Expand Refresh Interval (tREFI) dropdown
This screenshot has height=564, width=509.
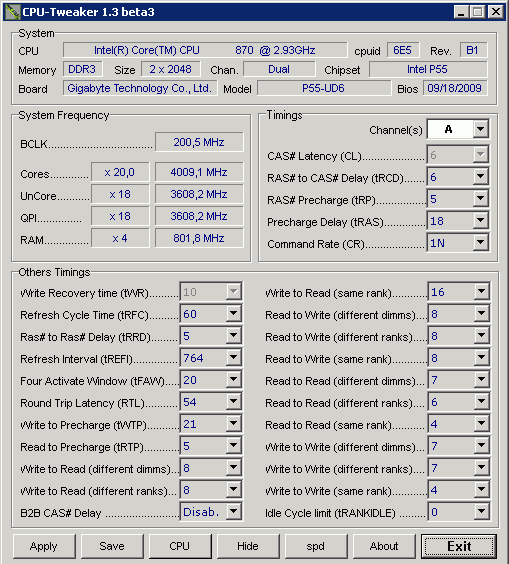[233, 358]
